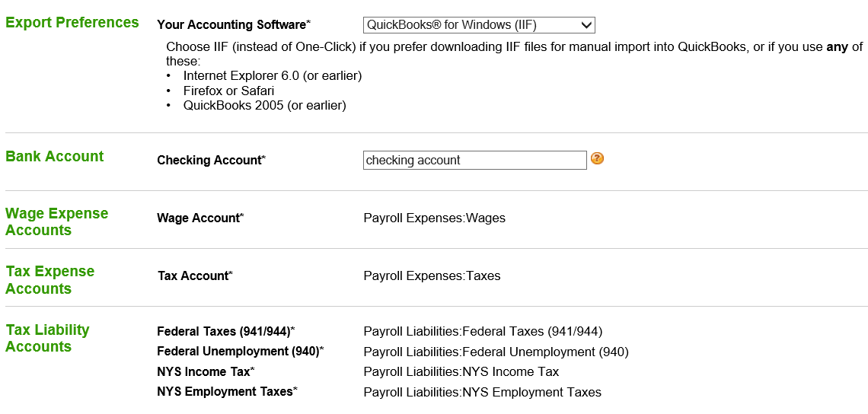Viewport: 868px width, 414px height.
Task: Click the NYS Income Tax label
Action: pos(206,371)
